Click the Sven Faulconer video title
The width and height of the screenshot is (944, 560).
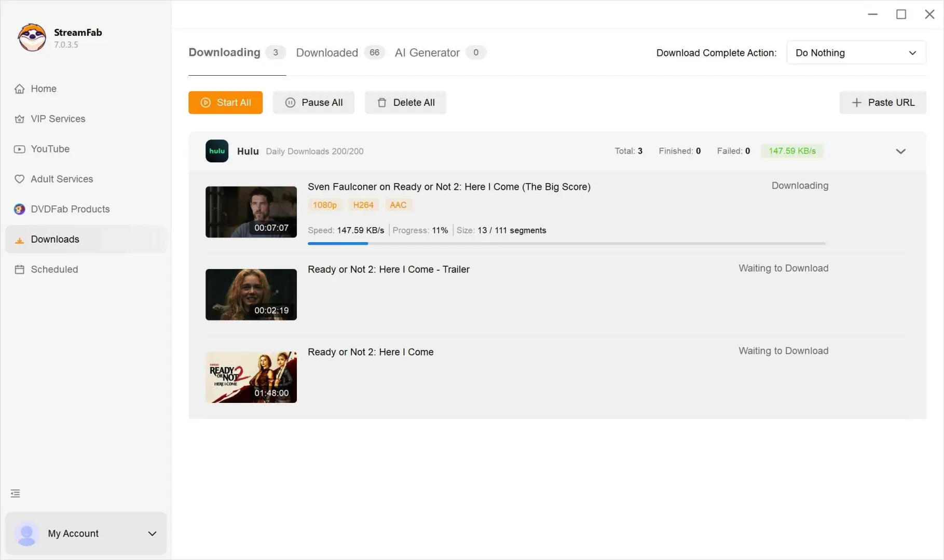click(449, 187)
